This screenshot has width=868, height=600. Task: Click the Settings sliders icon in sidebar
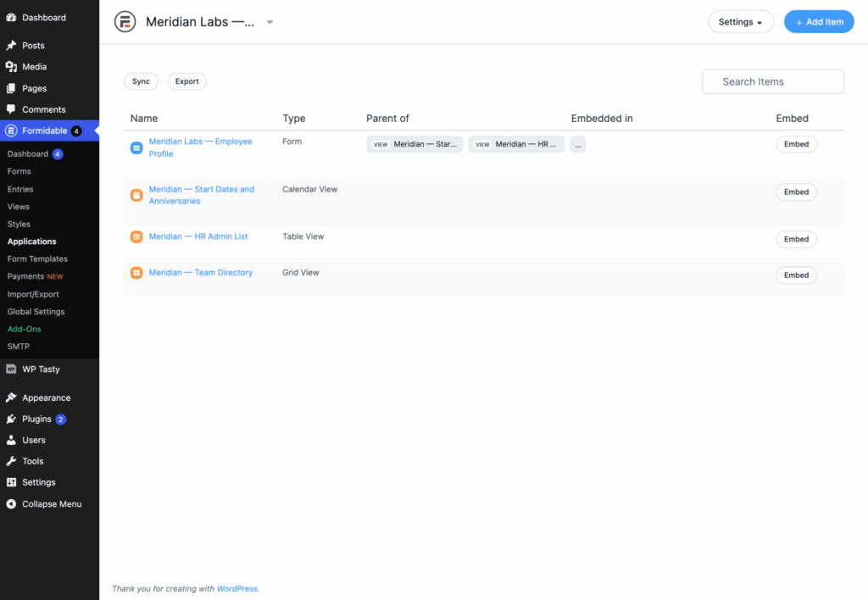[x=11, y=482]
